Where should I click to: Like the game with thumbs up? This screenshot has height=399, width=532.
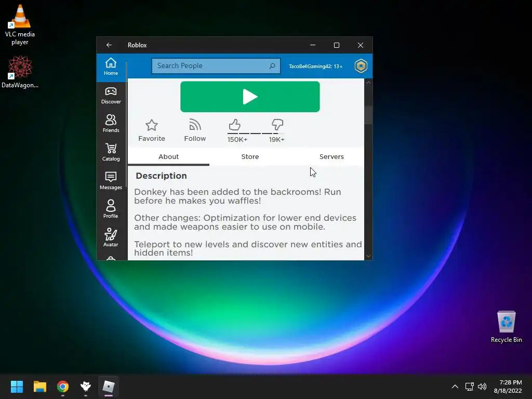234,125
